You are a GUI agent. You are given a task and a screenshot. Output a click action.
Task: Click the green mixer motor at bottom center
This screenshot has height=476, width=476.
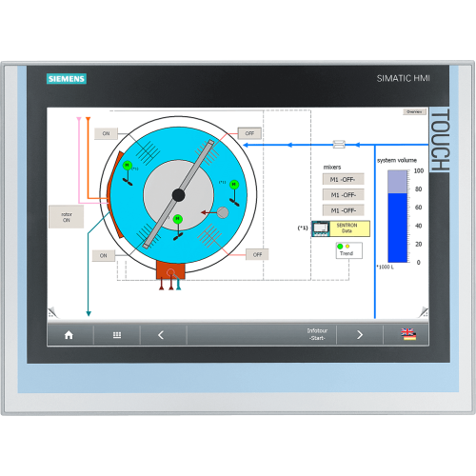coord(178,219)
